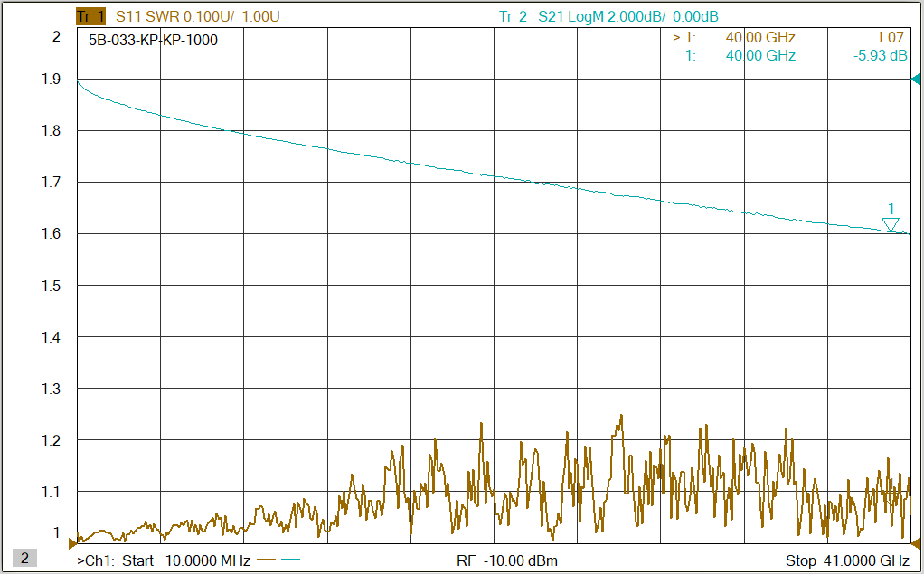This screenshot has height=574, width=924.
Task: Click the teal trace legend line in status bar
Action: click(x=290, y=560)
